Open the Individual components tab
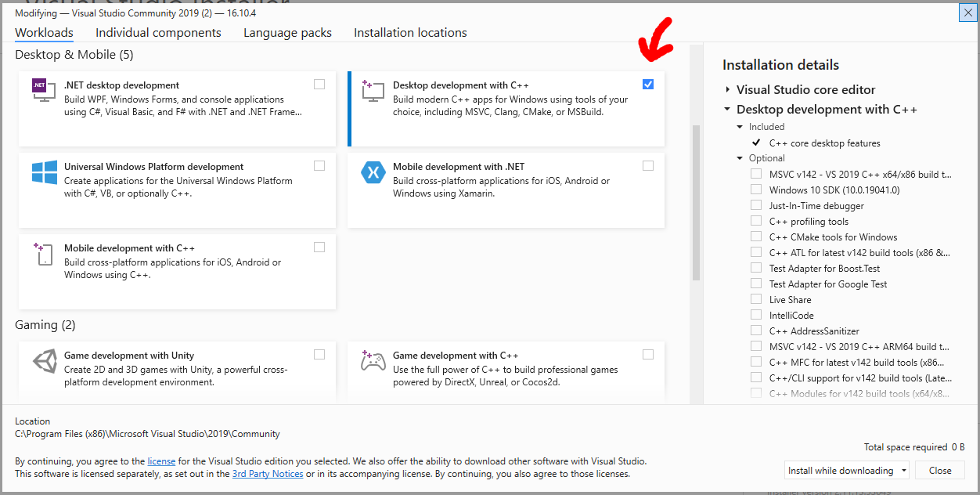The image size is (980, 495). [x=158, y=33]
